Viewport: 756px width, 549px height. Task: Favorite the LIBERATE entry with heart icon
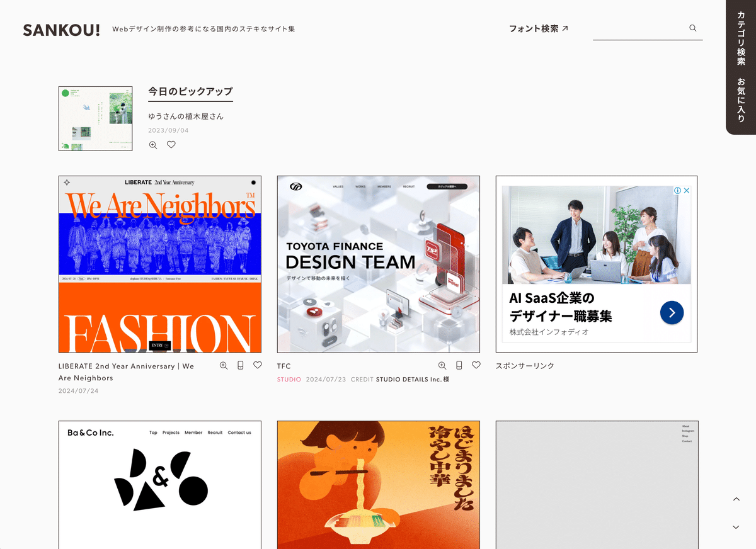[x=258, y=365]
